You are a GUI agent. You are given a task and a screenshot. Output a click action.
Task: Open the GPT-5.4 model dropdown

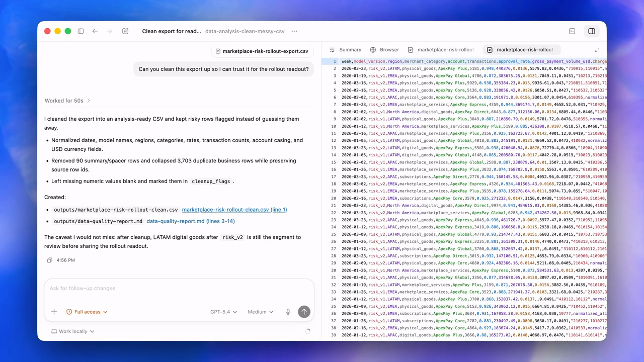(223, 312)
